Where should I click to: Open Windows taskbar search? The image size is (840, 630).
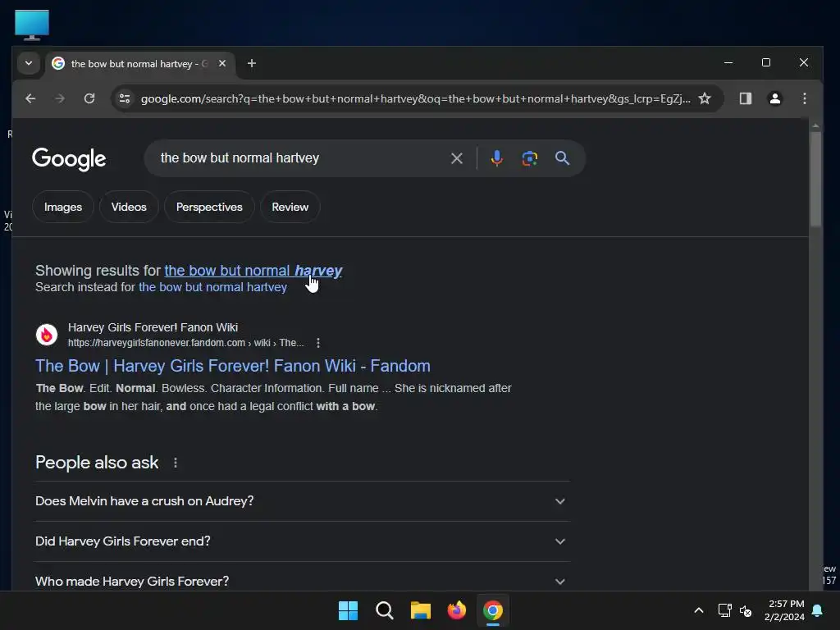385,610
